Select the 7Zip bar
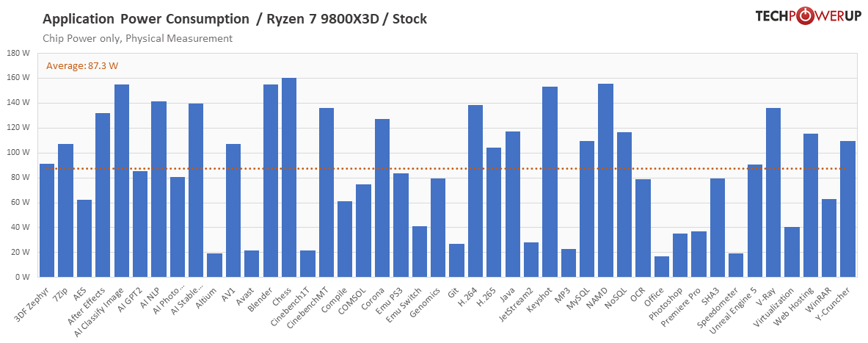 tap(66, 211)
